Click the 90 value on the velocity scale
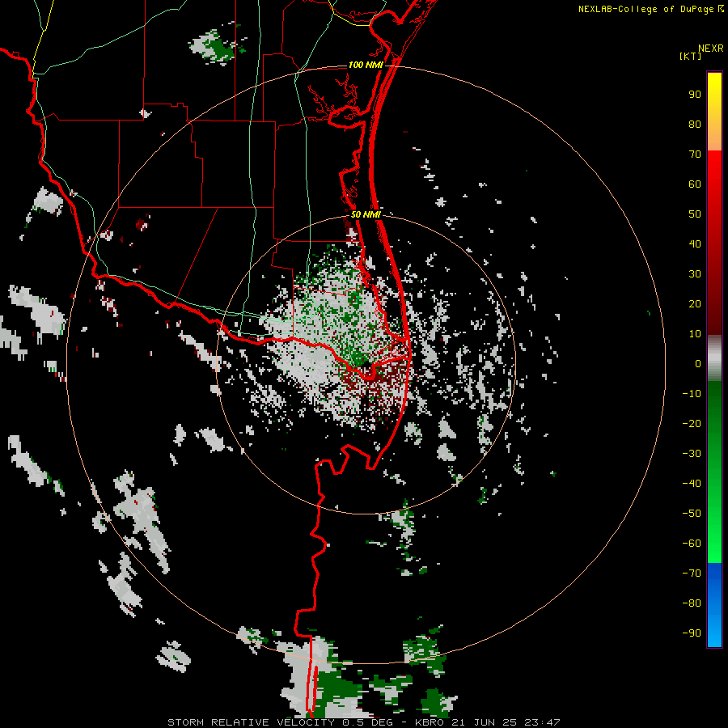Viewport: 728px width, 728px height. click(x=695, y=95)
